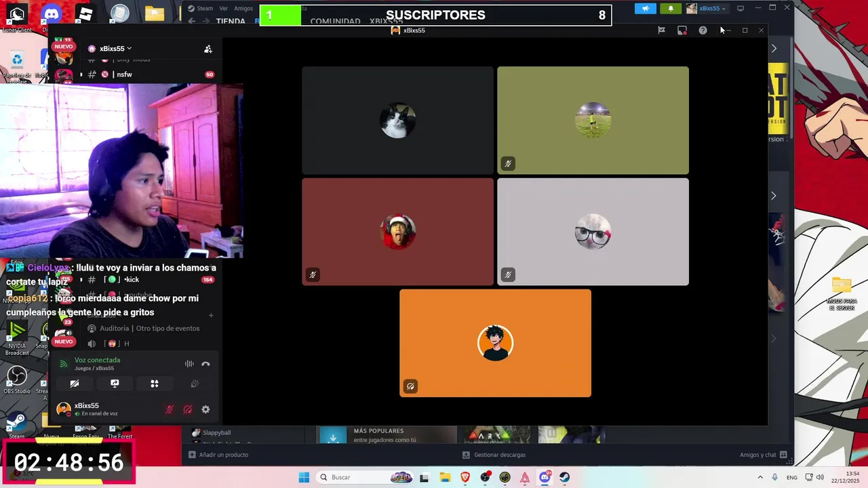Image resolution: width=868 pixels, height=488 pixels.
Task: Select the olive green participant tile
Action: [593, 120]
